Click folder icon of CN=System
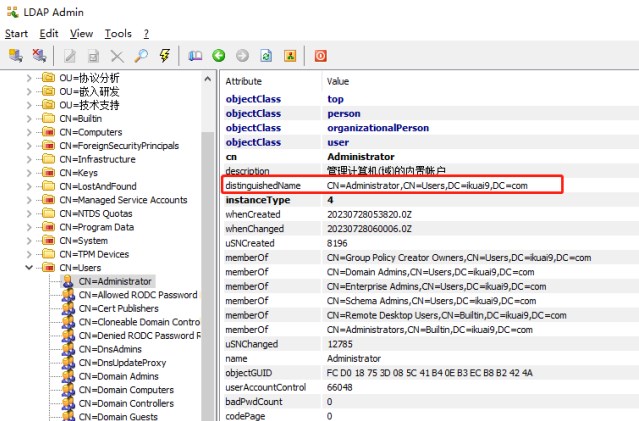The image size is (639, 421). [48, 240]
